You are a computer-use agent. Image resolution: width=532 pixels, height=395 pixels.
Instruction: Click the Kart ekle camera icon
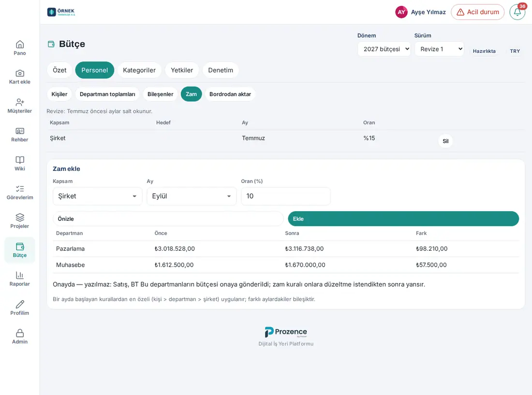pyautogui.click(x=20, y=74)
